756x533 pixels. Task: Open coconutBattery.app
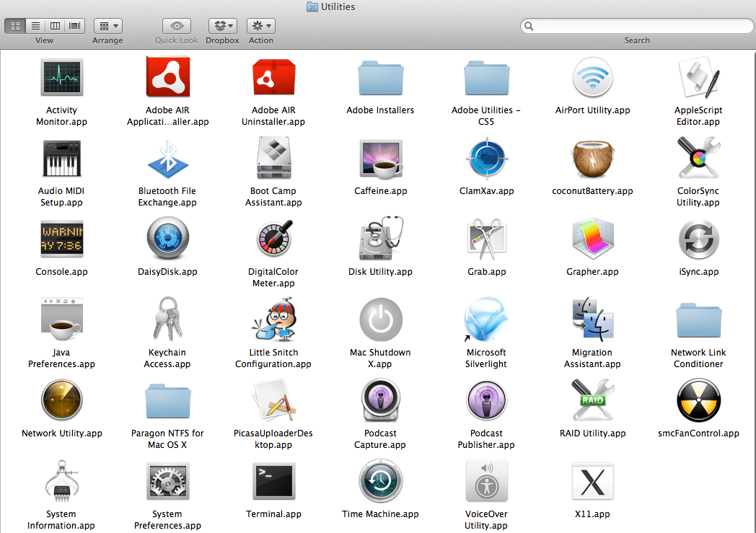pyautogui.click(x=592, y=158)
